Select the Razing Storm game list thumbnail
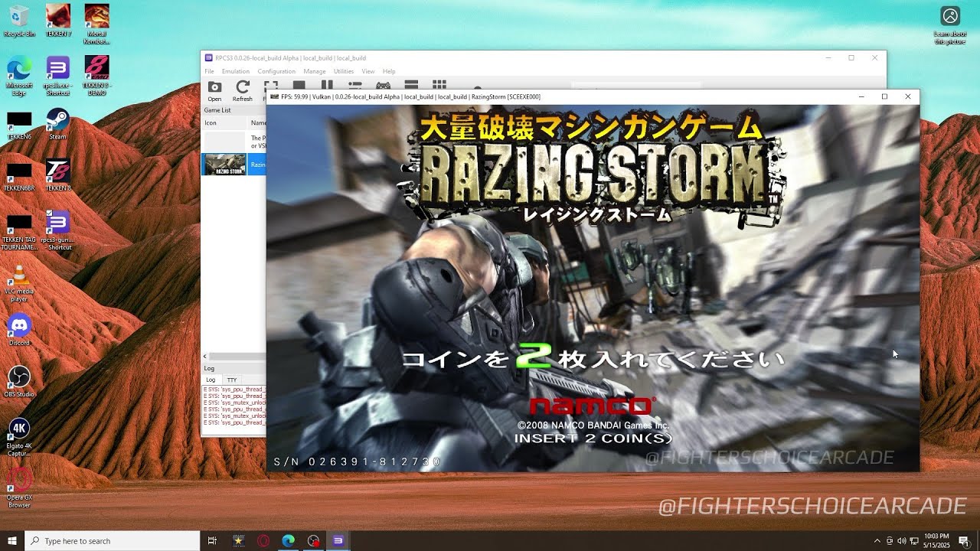The width and height of the screenshot is (980, 551). (x=225, y=165)
